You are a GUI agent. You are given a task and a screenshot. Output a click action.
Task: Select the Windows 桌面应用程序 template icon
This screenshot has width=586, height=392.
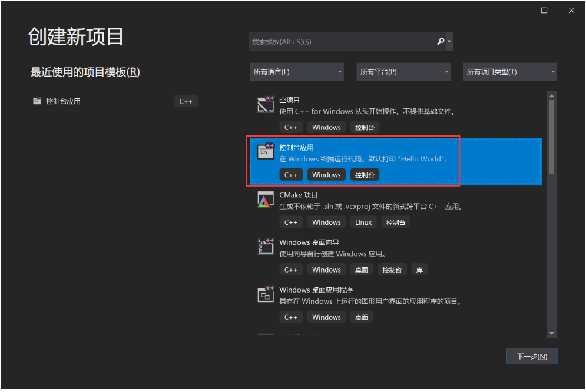[x=265, y=294]
